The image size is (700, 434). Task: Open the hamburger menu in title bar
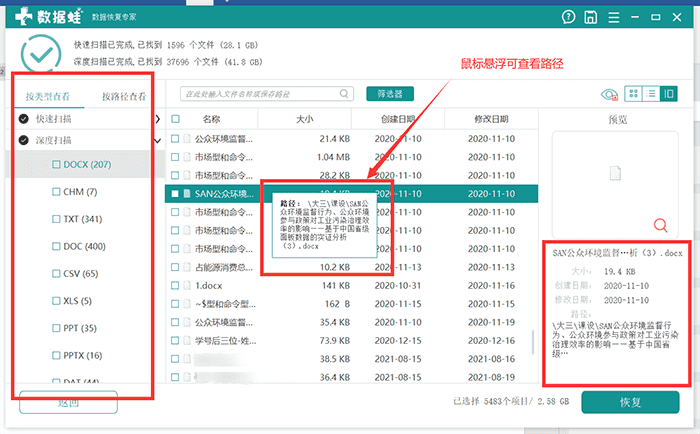pyautogui.click(x=616, y=17)
